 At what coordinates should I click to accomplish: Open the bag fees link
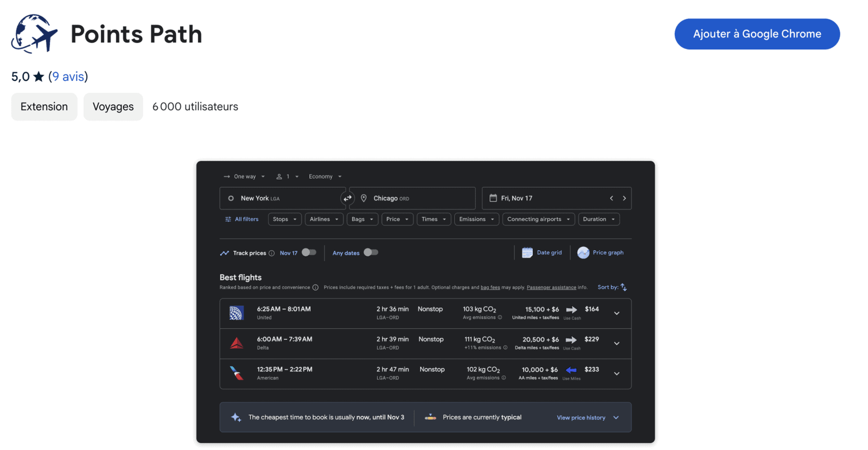[490, 288]
